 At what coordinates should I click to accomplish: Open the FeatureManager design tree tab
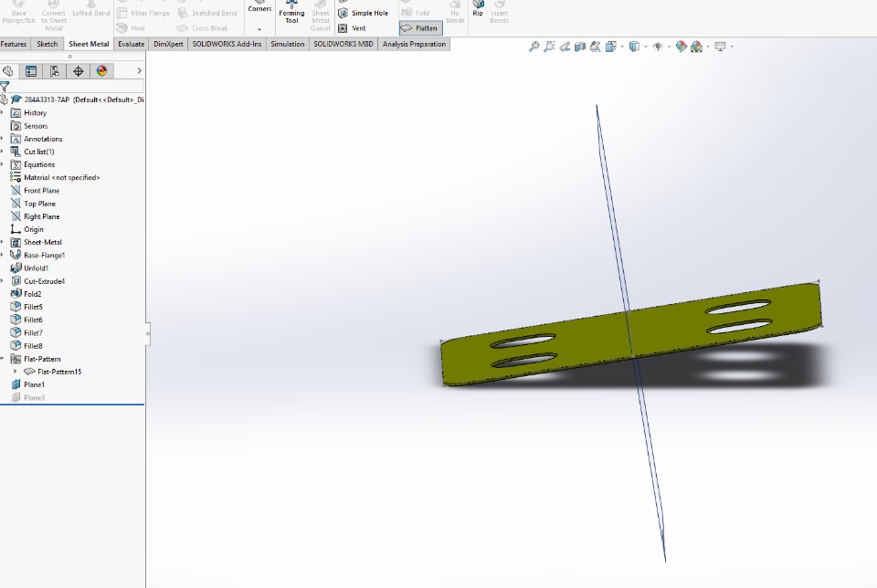(8, 71)
